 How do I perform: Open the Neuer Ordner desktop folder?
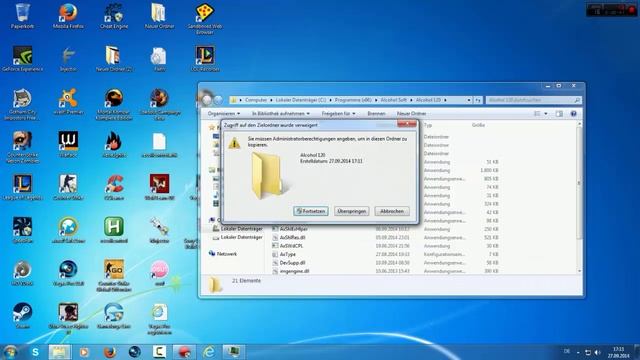[159, 16]
